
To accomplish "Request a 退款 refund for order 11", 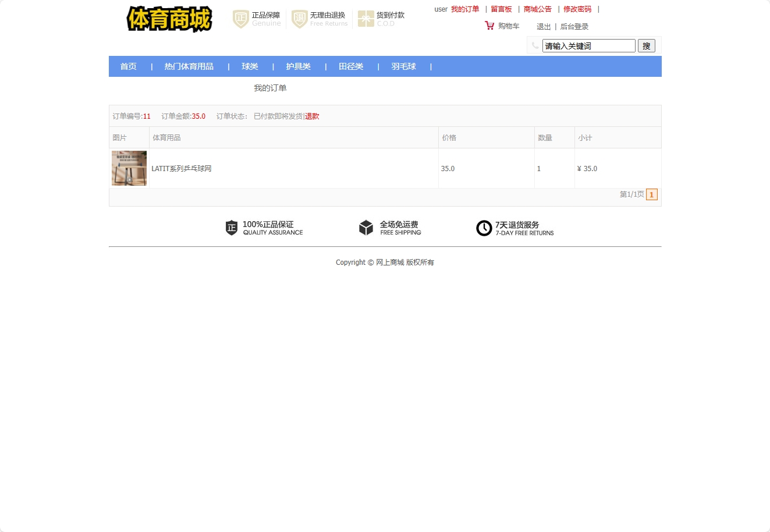I will point(312,116).
